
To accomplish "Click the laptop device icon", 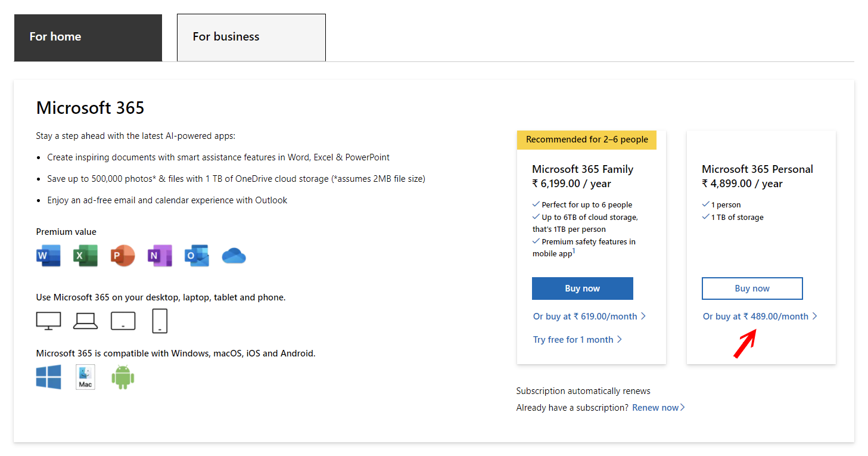I will [x=86, y=321].
